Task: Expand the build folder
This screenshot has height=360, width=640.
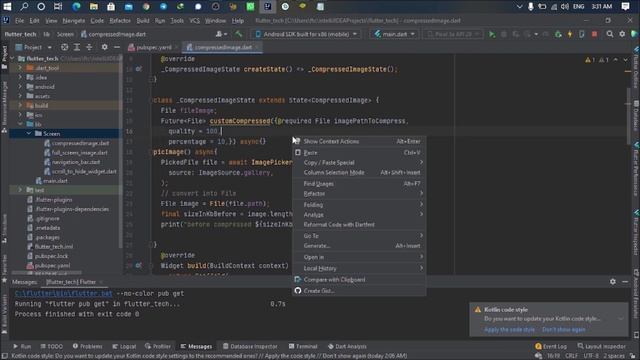Action: tap(20, 105)
